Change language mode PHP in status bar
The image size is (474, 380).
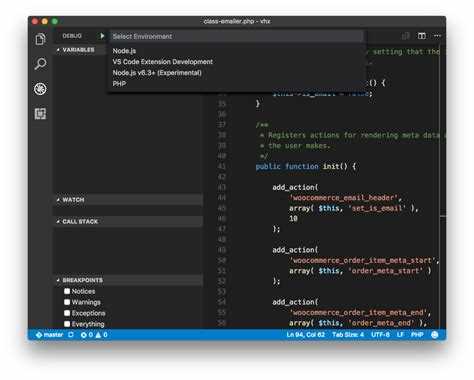[x=417, y=334]
